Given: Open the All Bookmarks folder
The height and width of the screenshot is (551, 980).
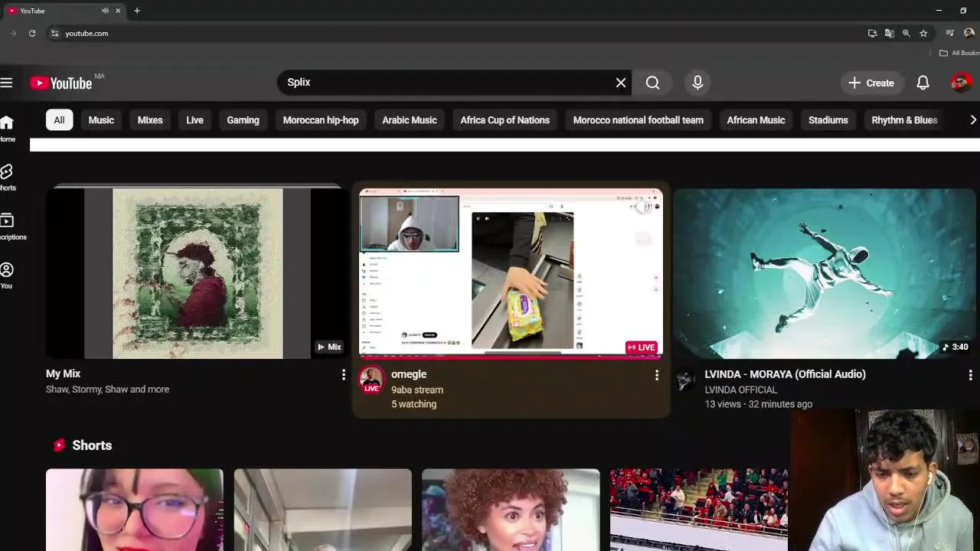Looking at the screenshot, I should (x=960, y=53).
